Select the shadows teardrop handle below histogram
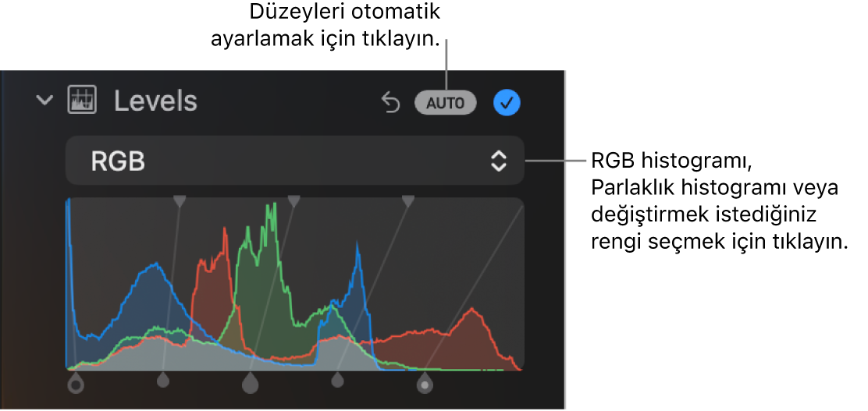This screenshot has height=411, width=868. (162, 380)
